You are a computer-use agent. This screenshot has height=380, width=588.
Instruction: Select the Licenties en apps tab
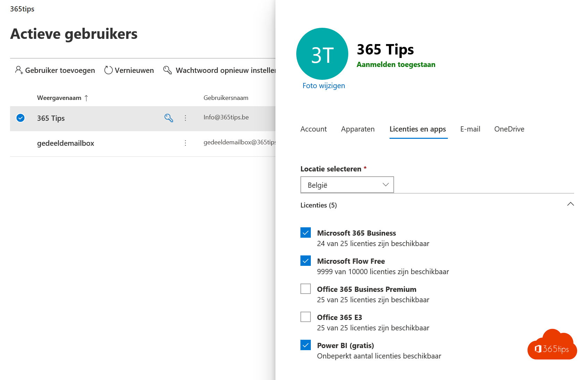[418, 129]
